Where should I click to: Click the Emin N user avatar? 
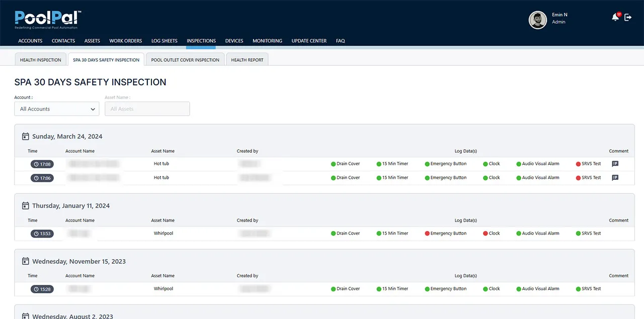(537, 20)
